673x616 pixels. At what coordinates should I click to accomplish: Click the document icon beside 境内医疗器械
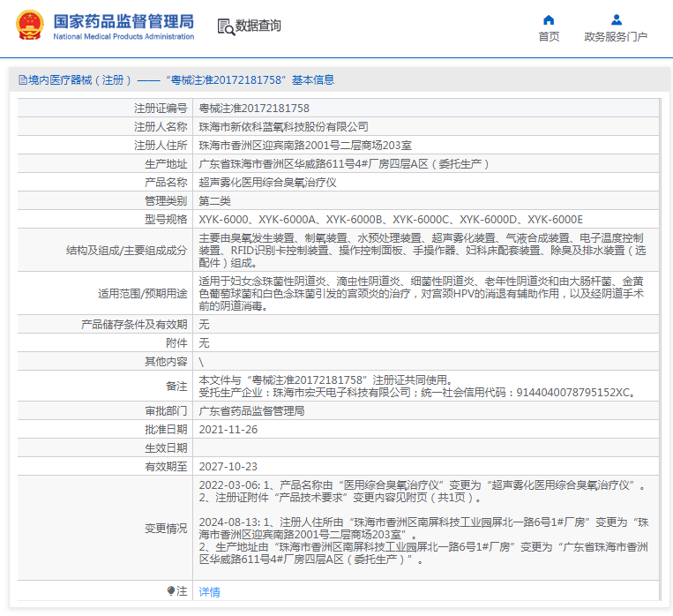pos(23,80)
